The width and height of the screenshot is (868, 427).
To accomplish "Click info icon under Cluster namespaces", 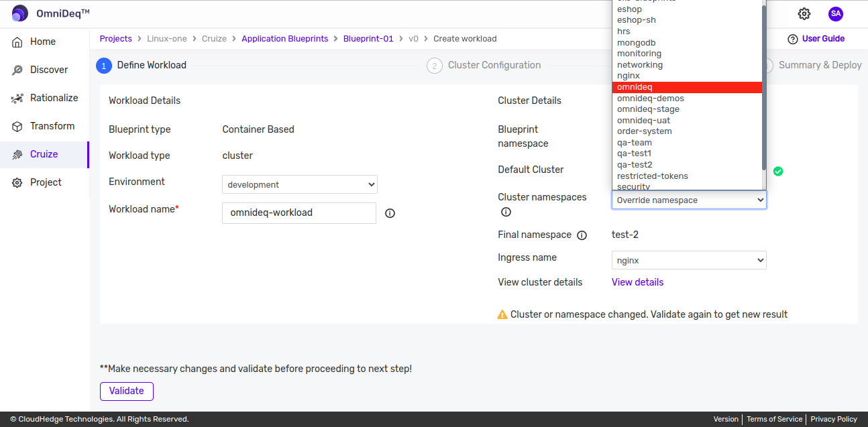I will click(x=506, y=212).
